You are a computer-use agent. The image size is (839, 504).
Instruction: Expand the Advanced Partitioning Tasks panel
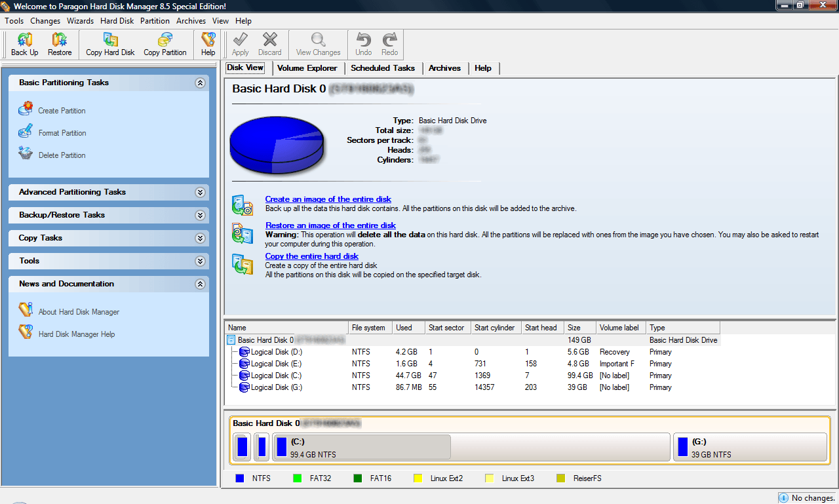click(x=200, y=192)
